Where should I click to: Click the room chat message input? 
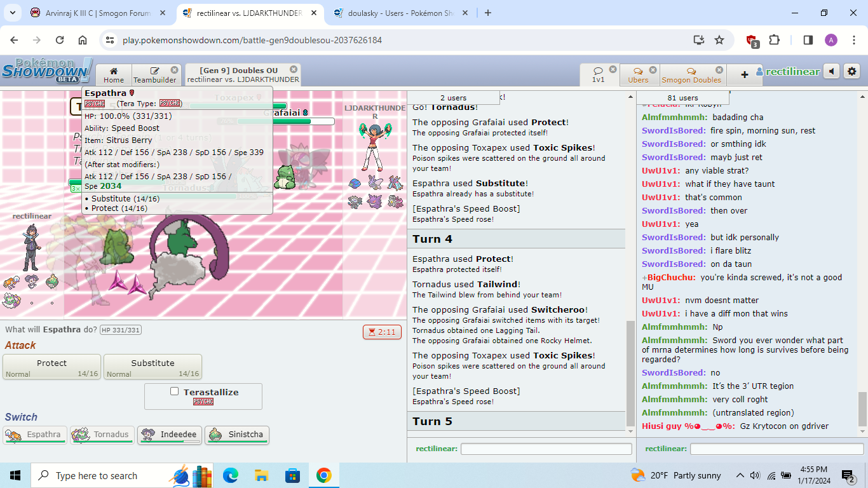pos(776,449)
